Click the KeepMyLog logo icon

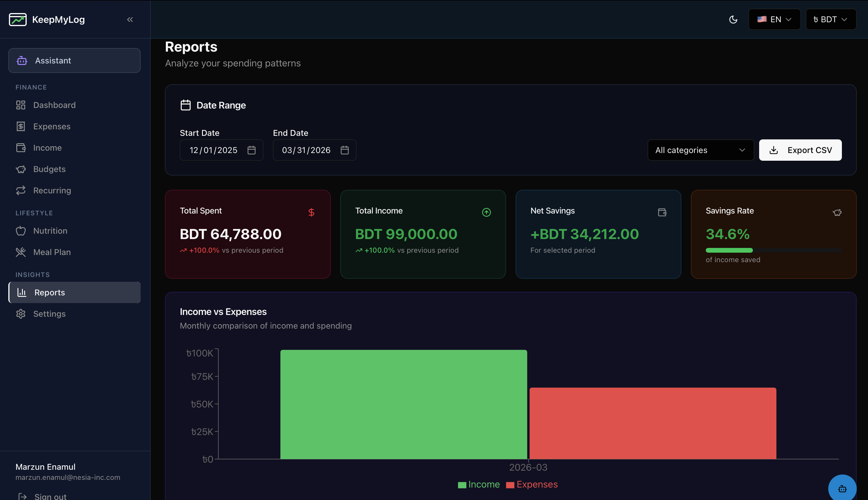coord(18,20)
